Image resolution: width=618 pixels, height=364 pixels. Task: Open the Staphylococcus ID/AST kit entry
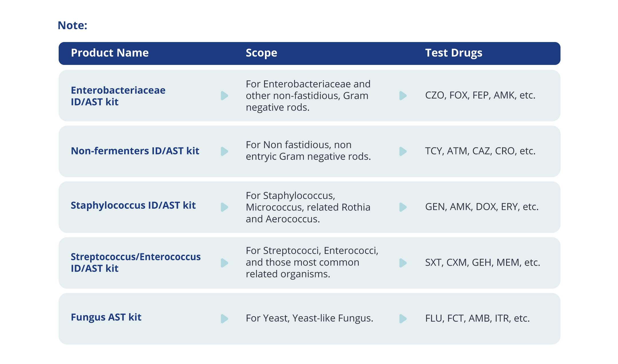tap(133, 205)
